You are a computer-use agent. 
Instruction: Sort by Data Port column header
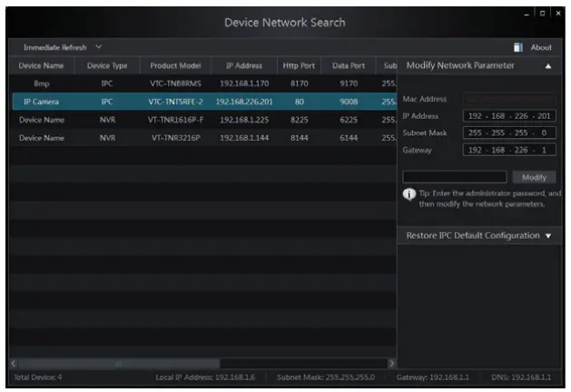click(349, 66)
